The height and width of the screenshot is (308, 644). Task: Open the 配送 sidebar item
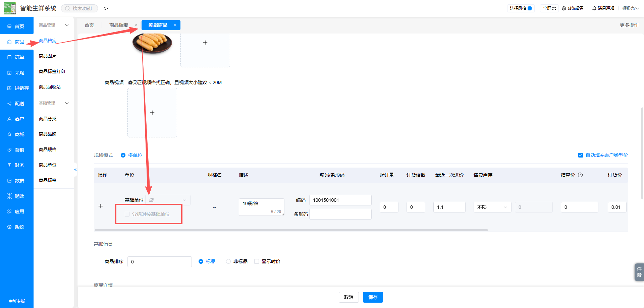point(17,104)
